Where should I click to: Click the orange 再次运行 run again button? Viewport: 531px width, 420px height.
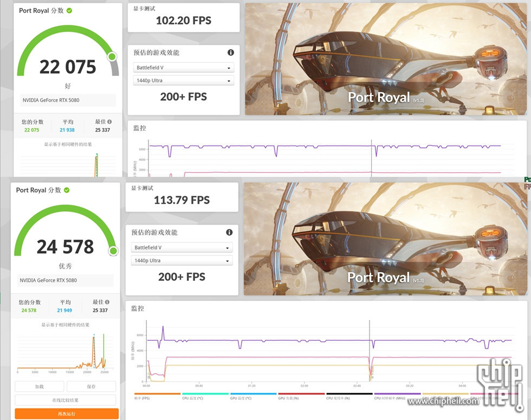67,414
